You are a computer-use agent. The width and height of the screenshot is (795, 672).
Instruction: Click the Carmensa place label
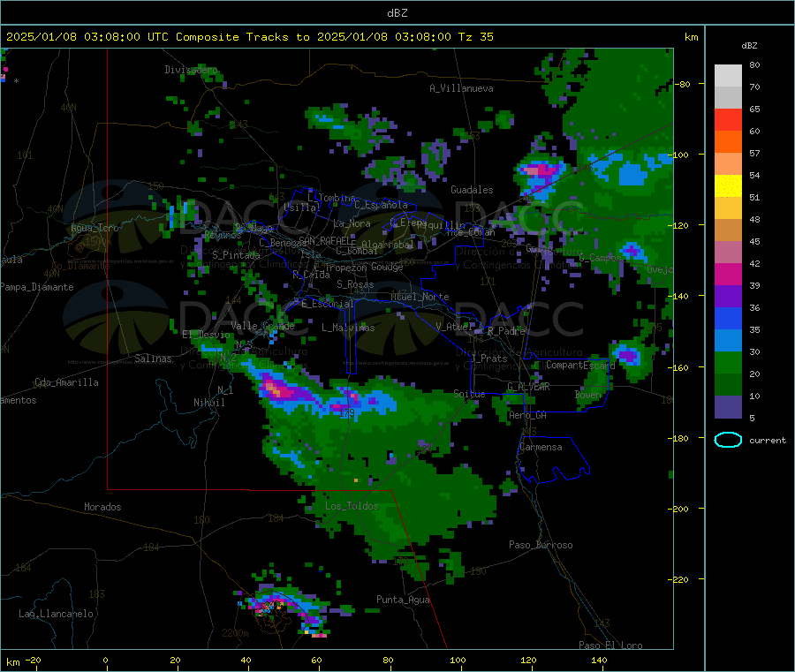click(x=541, y=447)
